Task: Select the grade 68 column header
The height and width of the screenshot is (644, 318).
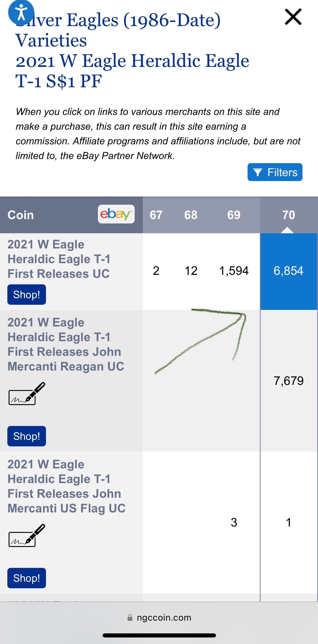Action: click(x=191, y=215)
